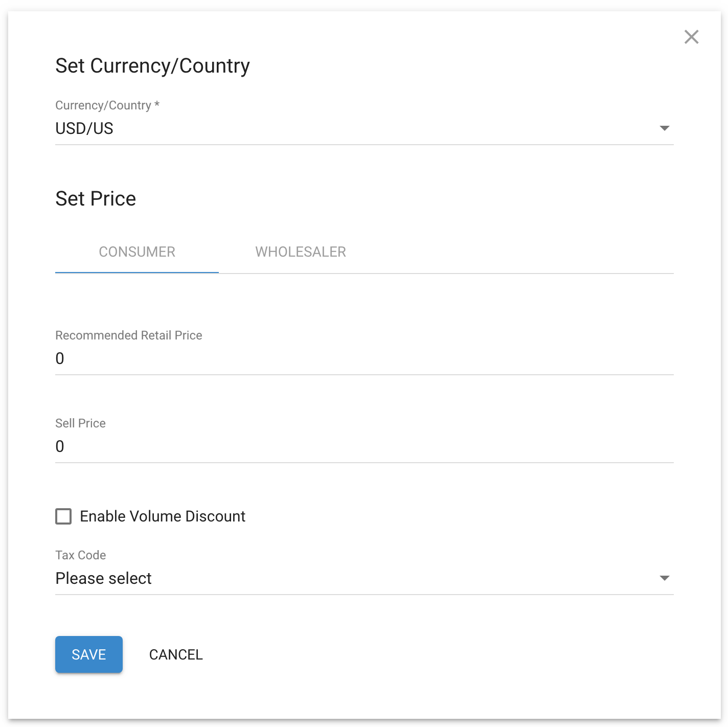Click the Tax Code field label
Screen dimensions: 728x727
coord(80,555)
